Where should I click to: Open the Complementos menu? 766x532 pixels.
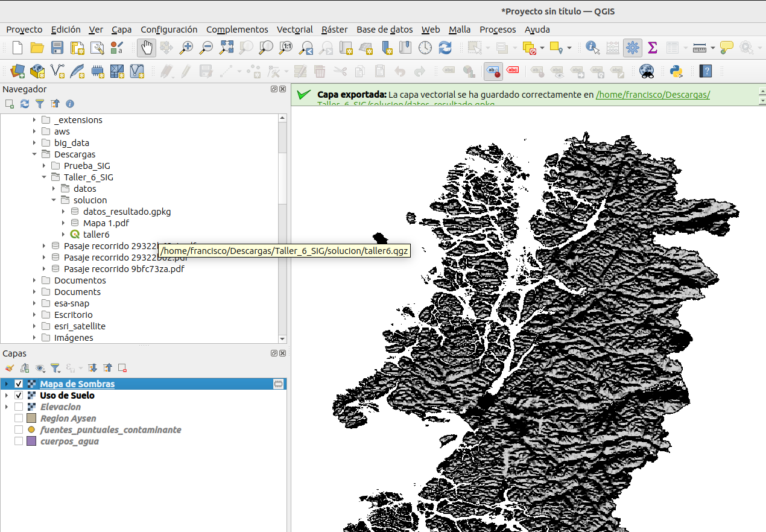point(237,30)
